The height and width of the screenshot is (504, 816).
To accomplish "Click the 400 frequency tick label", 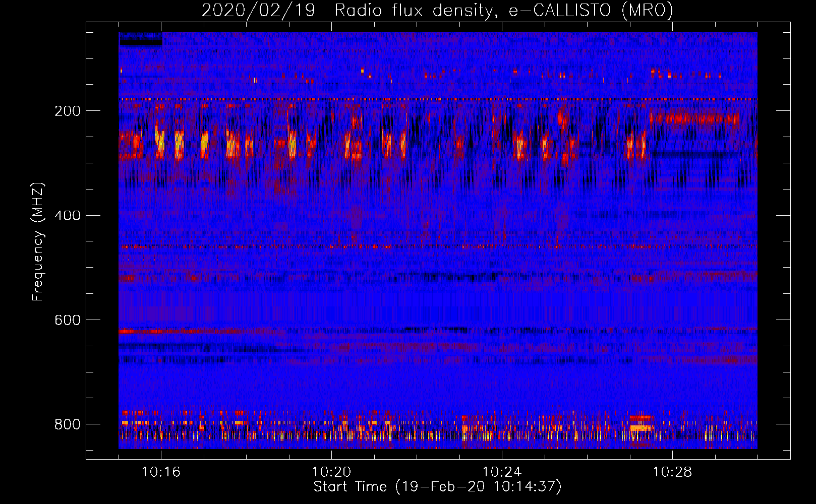I will click(x=68, y=216).
